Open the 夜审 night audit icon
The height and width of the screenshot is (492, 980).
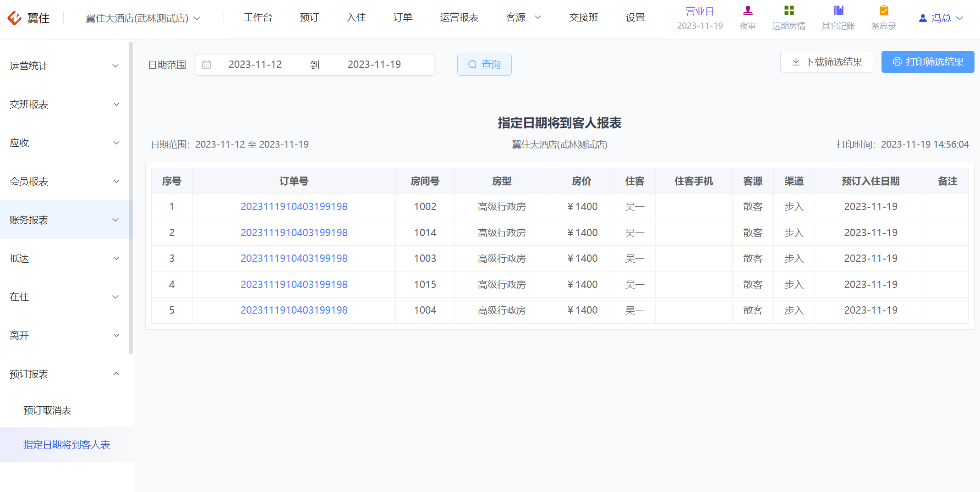click(x=748, y=11)
